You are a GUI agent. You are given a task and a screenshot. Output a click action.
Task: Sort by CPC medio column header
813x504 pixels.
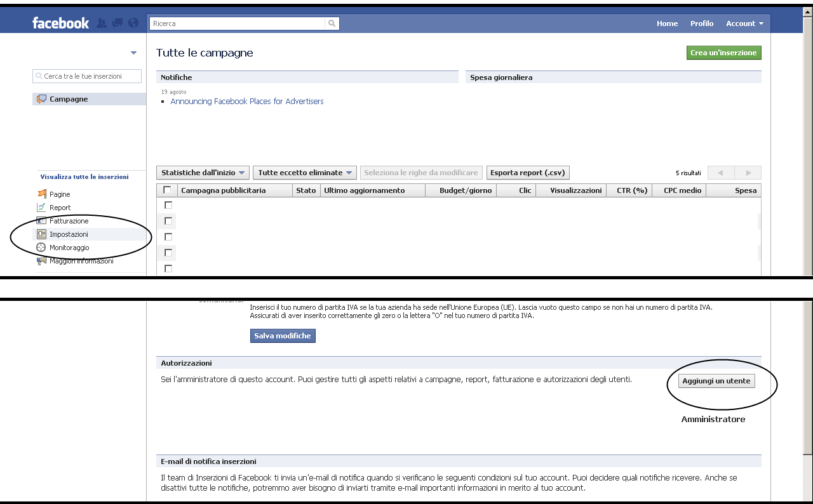pos(679,190)
